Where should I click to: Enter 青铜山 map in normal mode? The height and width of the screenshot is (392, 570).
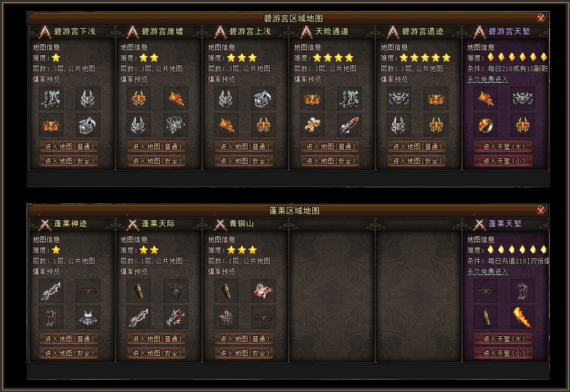click(x=244, y=339)
